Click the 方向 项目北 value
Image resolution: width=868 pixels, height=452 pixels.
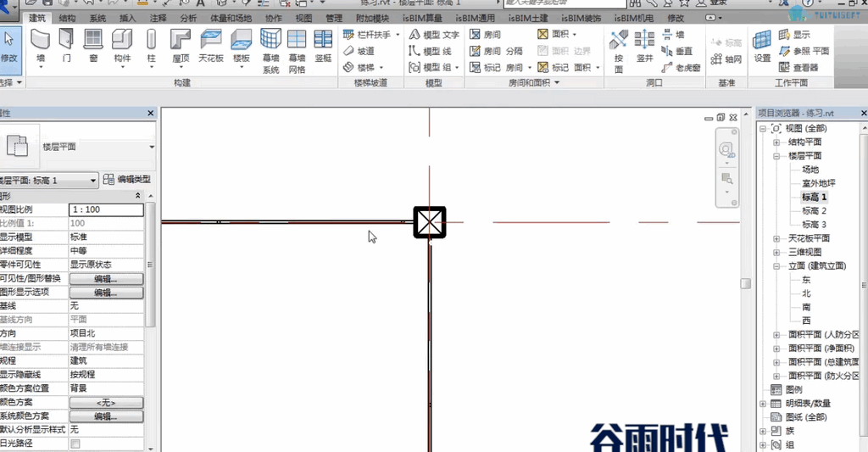click(106, 333)
